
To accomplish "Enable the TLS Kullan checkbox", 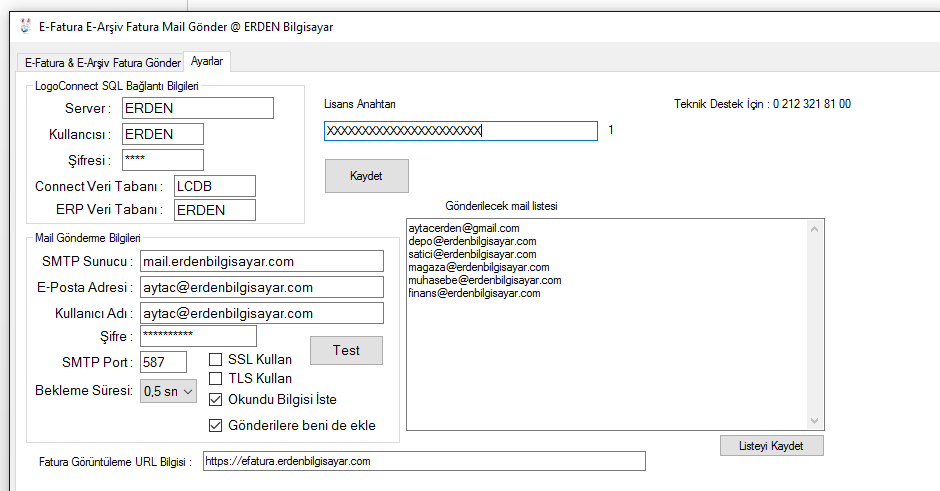I will (x=216, y=378).
